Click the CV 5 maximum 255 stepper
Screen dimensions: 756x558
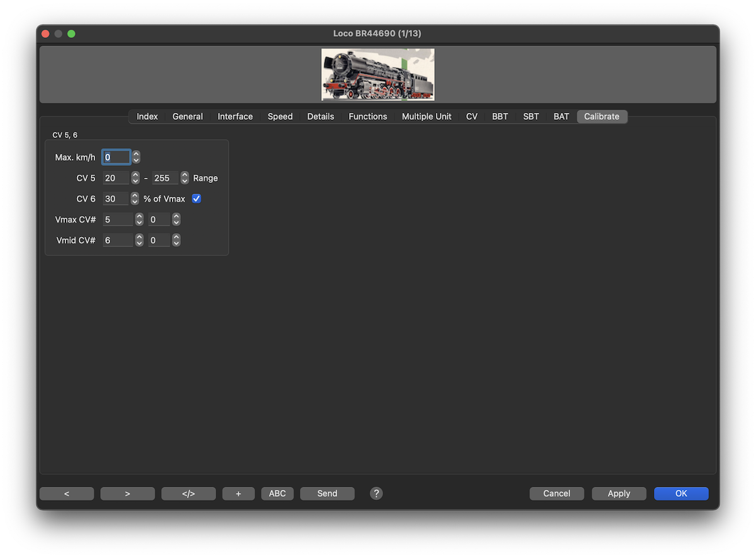pos(185,178)
